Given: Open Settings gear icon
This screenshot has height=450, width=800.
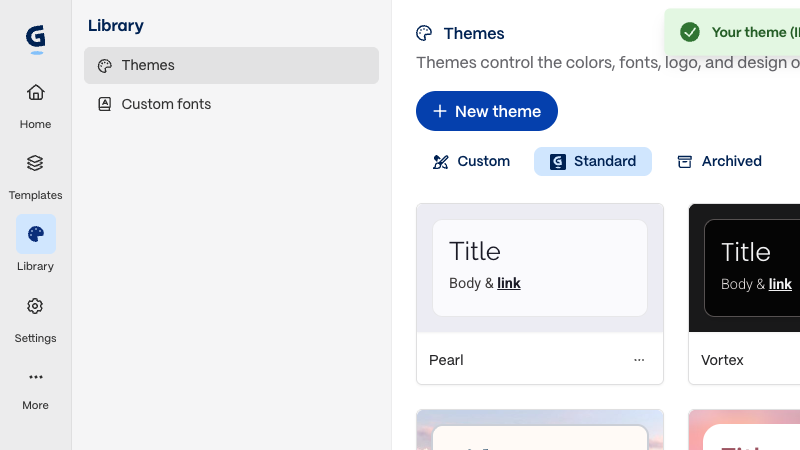Looking at the screenshot, I should click(35, 306).
